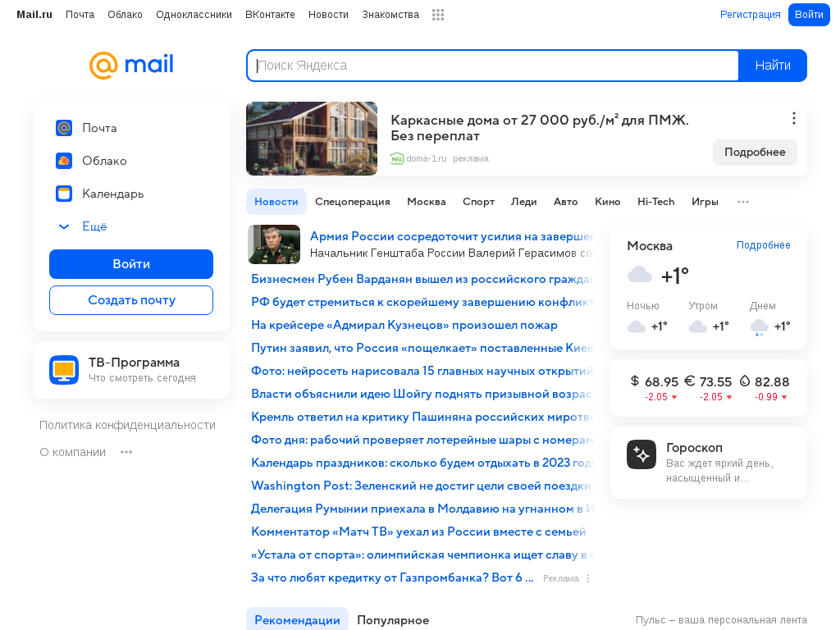Viewport: 840px width, 630px height.
Task: Click the Создать почту button
Action: 131,300
